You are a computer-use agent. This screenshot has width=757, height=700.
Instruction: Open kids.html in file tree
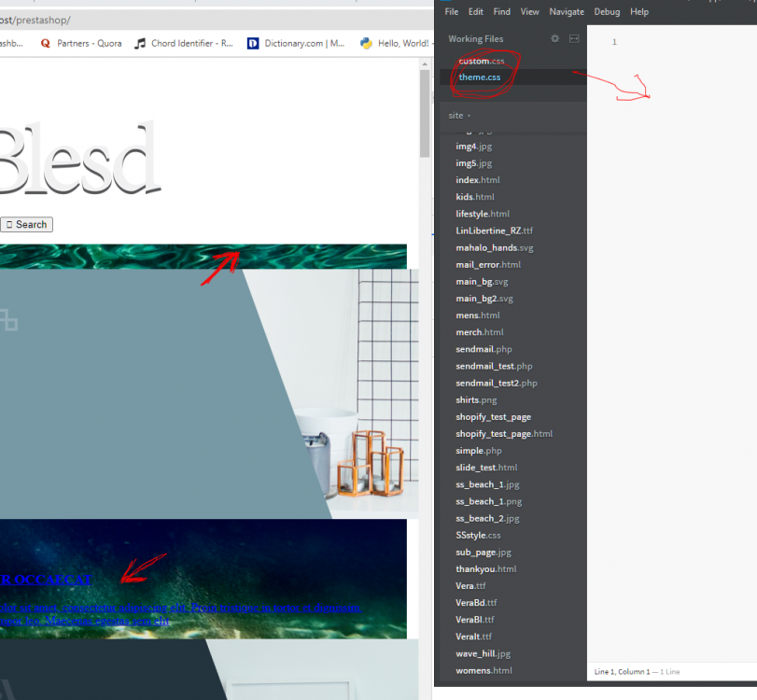(474, 197)
